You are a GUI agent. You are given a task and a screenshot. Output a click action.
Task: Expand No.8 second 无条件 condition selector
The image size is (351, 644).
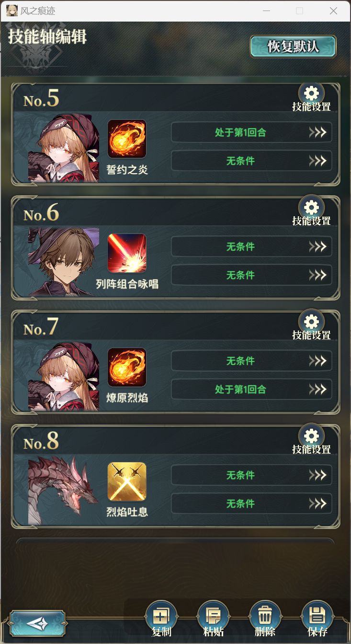click(251, 503)
